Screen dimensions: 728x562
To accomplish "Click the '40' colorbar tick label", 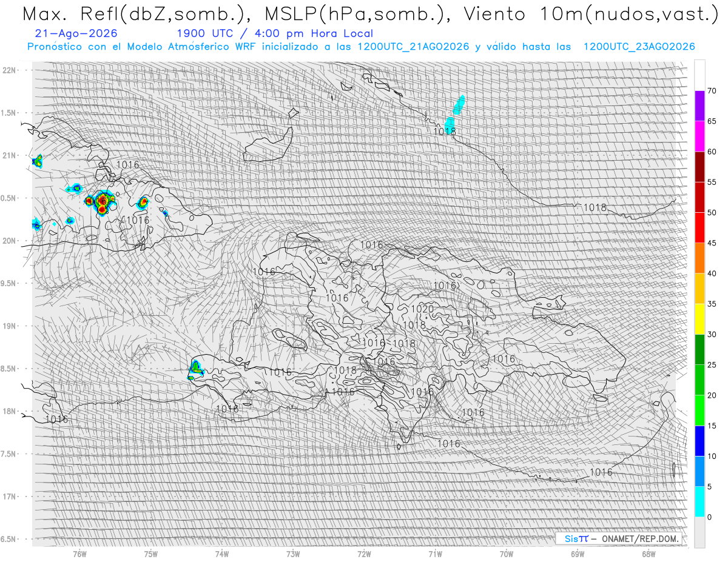I will pos(712,273).
